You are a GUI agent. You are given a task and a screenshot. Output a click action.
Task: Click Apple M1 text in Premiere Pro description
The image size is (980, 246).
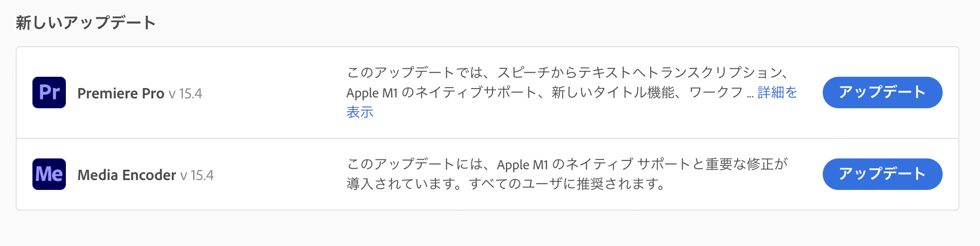[x=372, y=93]
